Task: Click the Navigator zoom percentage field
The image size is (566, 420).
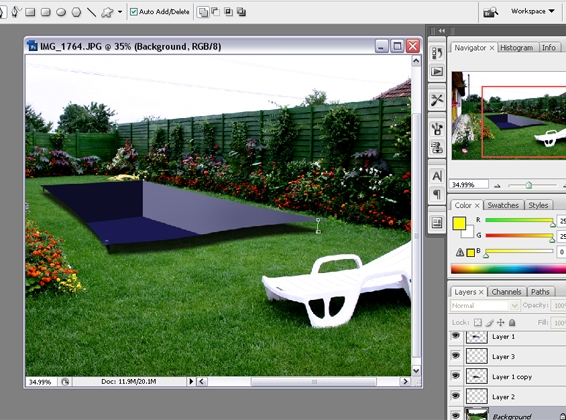Action: [469, 185]
